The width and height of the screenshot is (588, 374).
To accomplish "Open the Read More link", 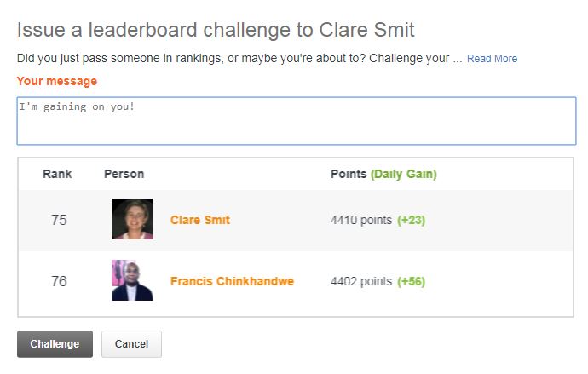I will click(492, 59).
